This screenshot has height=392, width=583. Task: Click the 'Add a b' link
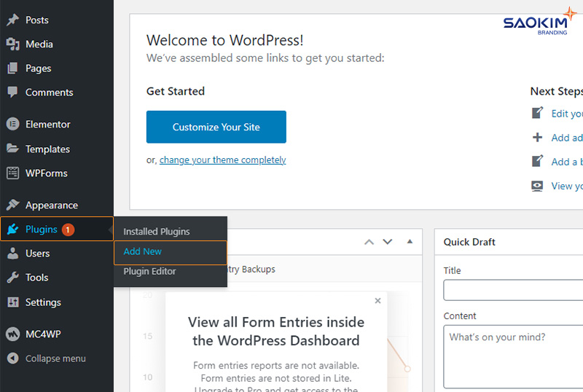tap(567, 162)
